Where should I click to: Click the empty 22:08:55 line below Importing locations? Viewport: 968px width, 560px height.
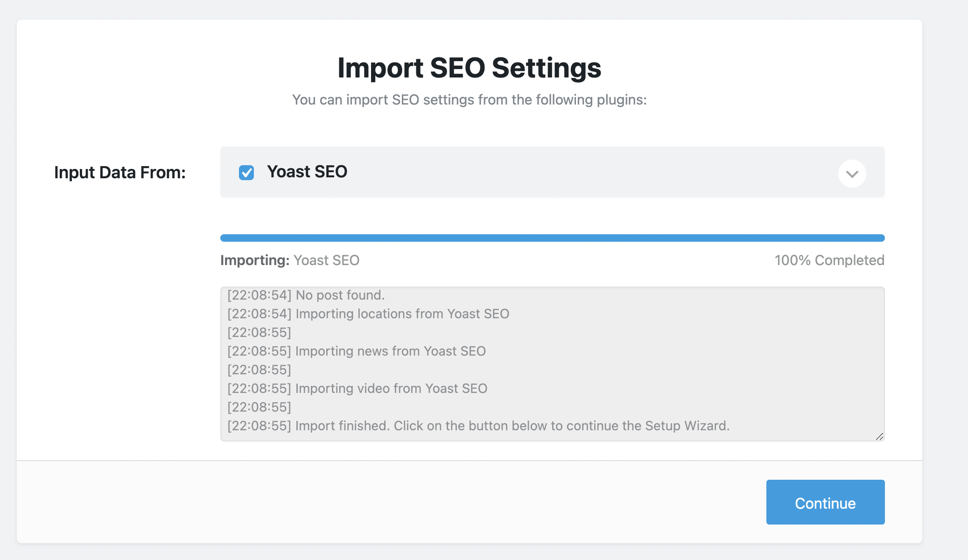pyautogui.click(x=260, y=332)
